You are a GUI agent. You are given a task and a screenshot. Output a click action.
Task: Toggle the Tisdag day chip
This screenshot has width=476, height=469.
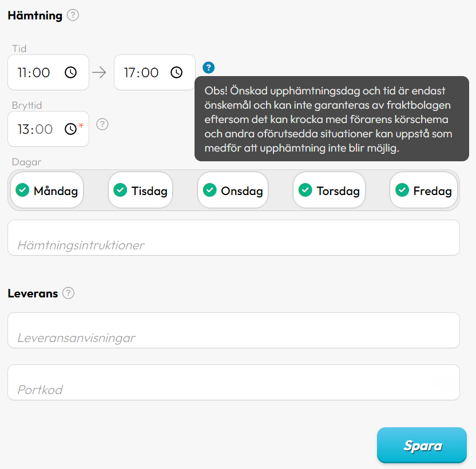(140, 190)
